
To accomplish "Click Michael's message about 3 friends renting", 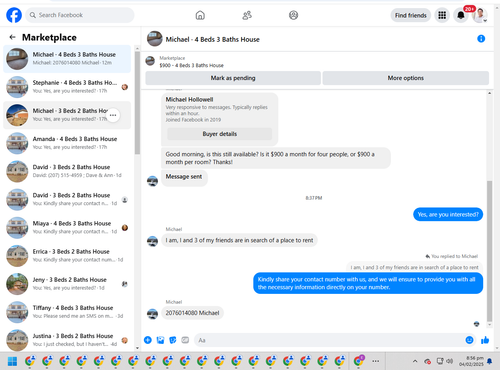I will [239, 240].
